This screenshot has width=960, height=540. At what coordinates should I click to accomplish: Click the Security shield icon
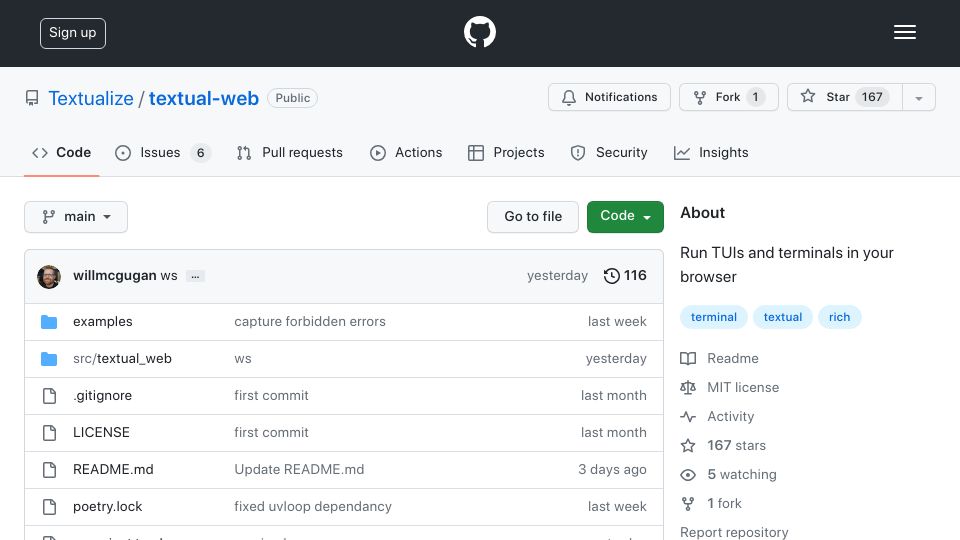click(x=578, y=153)
